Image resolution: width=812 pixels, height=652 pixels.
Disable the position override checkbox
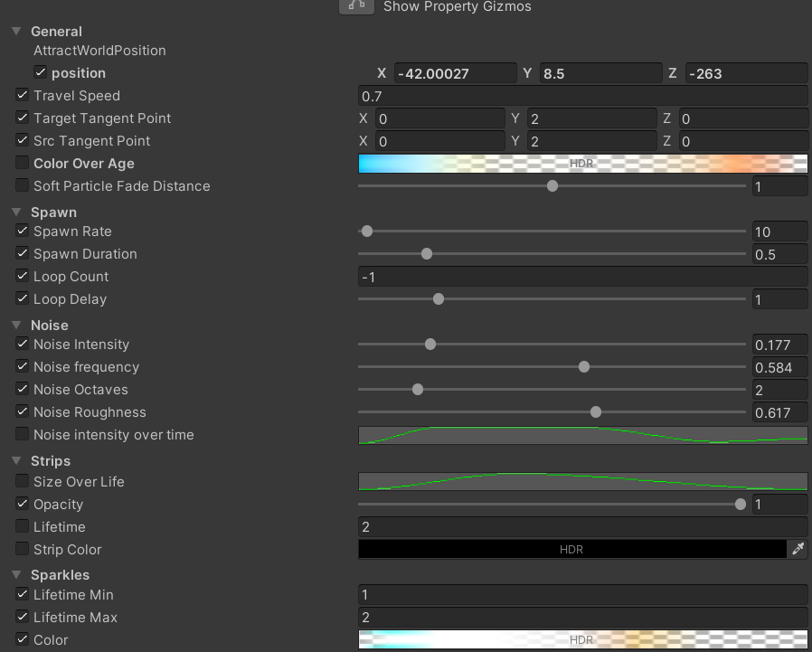41,72
